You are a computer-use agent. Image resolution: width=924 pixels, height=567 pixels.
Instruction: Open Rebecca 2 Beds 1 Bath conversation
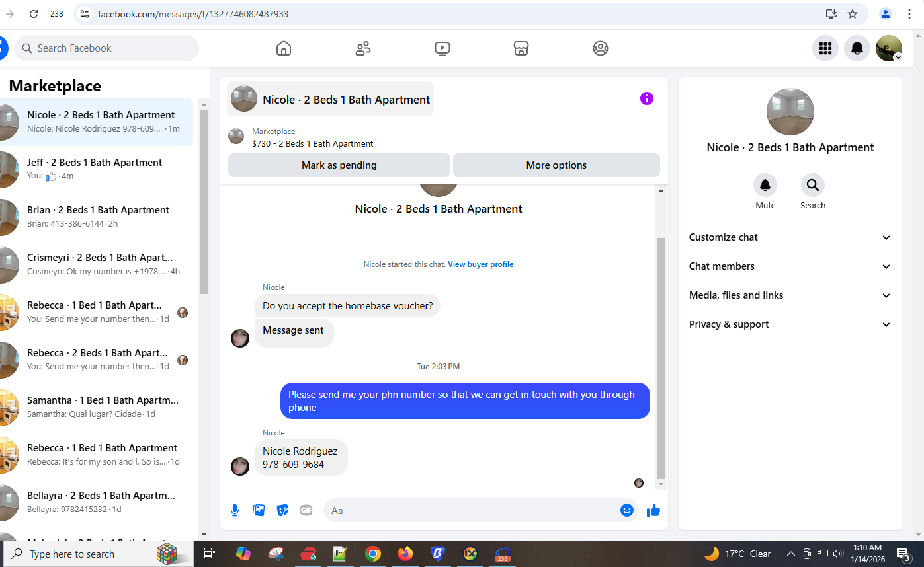coord(97,359)
